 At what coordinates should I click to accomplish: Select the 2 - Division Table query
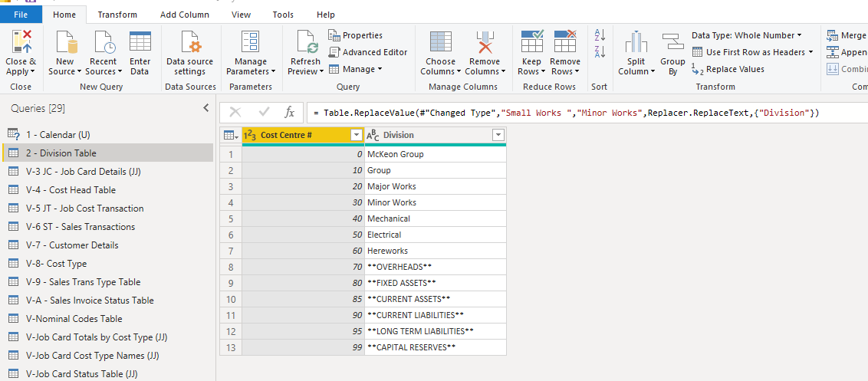(x=107, y=153)
